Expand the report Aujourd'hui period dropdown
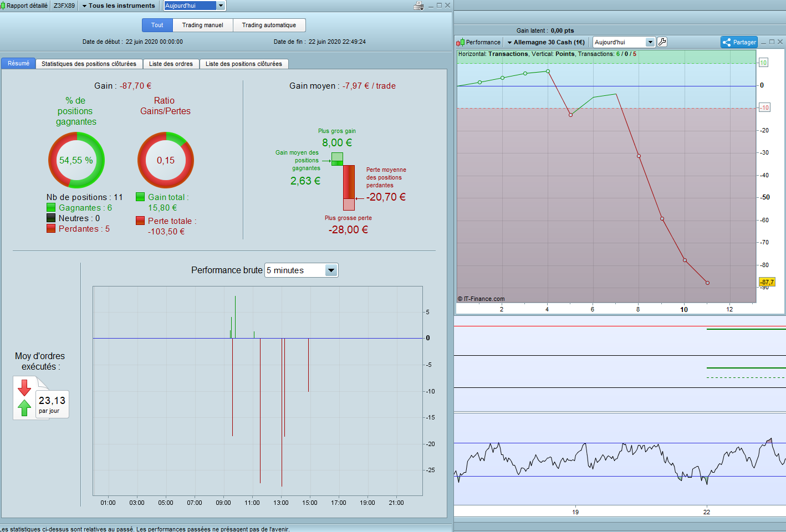Viewport: 786px width, 532px height. pos(221,6)
